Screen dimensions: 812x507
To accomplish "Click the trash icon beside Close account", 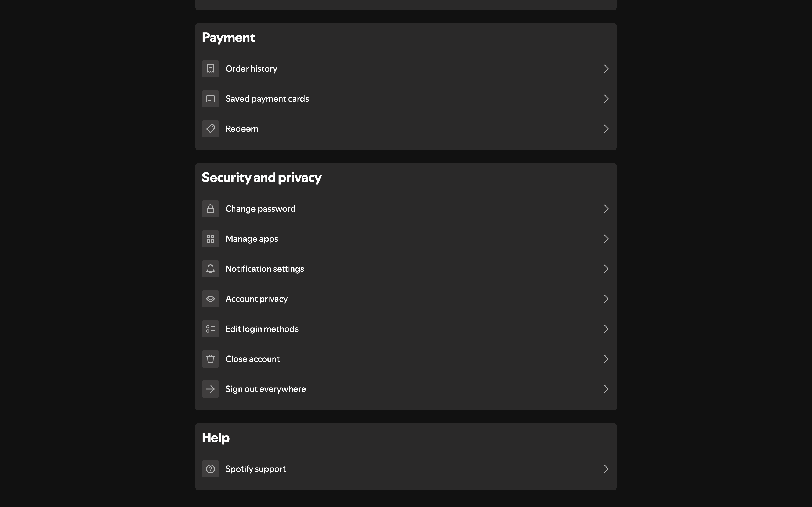I will pyautogui.click(x=210, y=359).
